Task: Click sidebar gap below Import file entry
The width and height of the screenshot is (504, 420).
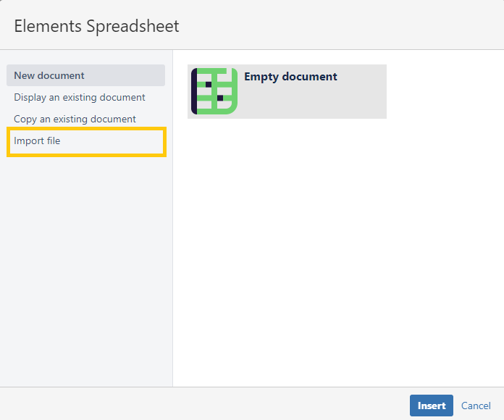Action: [85, 170]
